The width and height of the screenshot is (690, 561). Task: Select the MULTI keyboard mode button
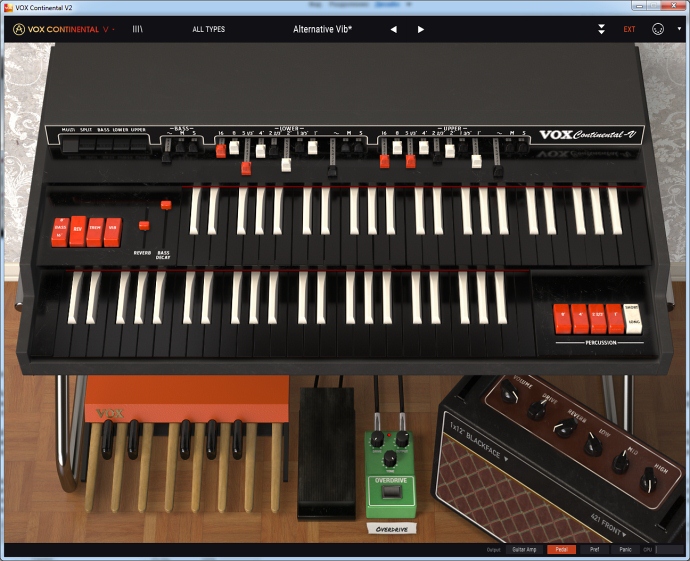coord(70,145)
